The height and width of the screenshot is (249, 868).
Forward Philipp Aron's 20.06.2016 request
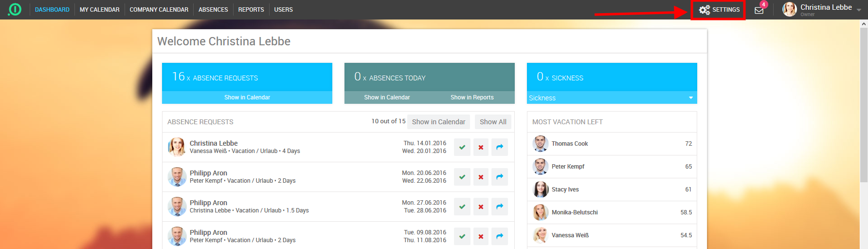pos(500,177)
